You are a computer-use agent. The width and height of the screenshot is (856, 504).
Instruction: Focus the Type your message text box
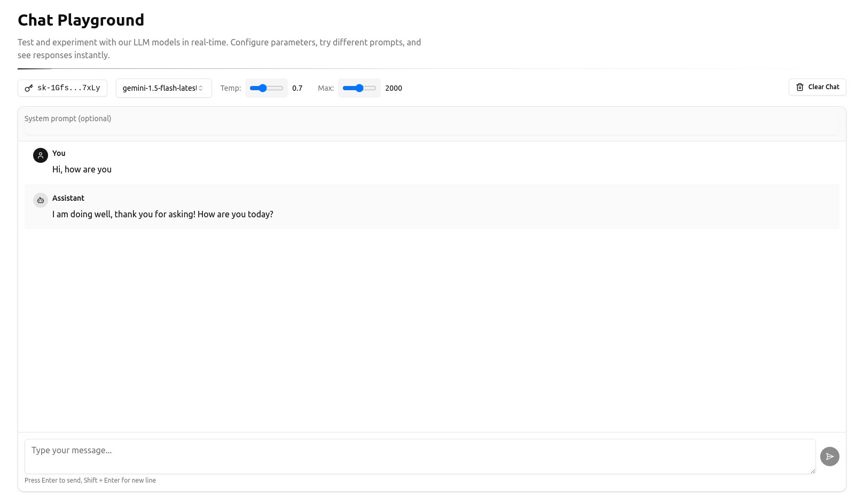(420, 456)
